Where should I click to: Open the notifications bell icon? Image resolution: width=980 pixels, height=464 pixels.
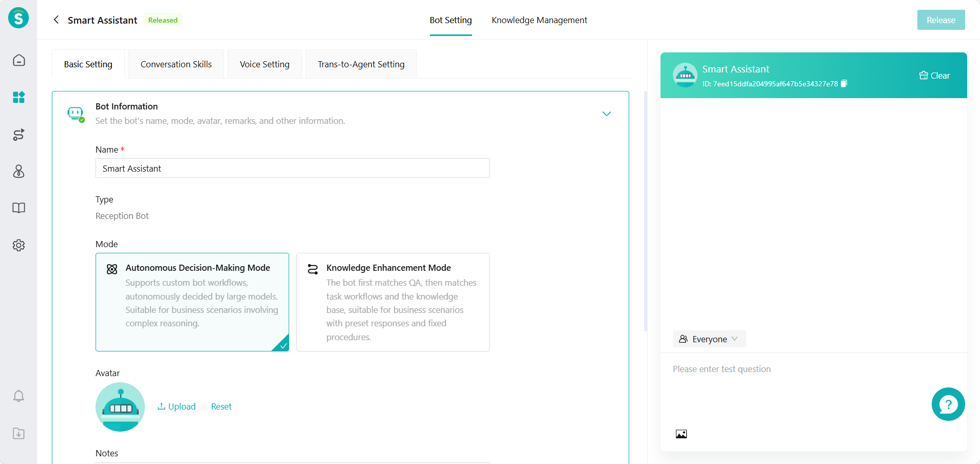19,396
